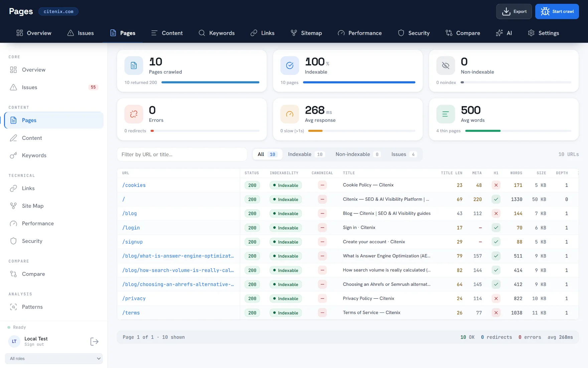
Task: Click the Pages crawled progress bar
Action: click(210, 82)
